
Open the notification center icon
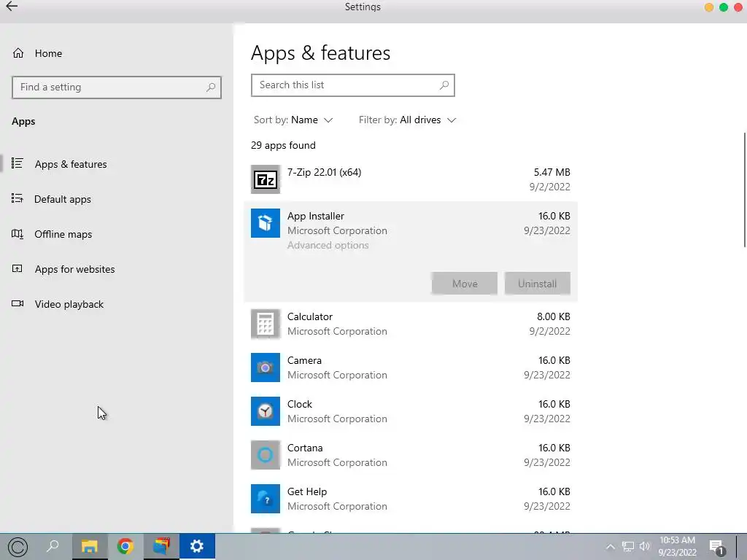(x=716, y=547)
